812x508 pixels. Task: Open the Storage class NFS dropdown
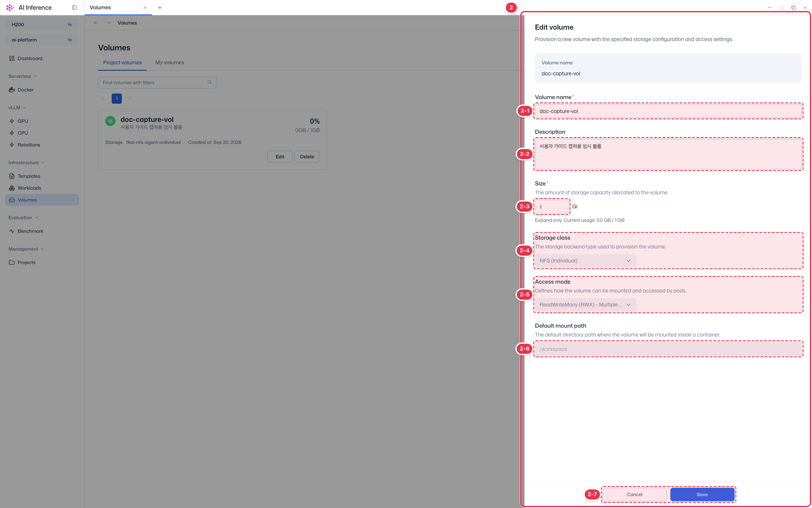[585, 261]
